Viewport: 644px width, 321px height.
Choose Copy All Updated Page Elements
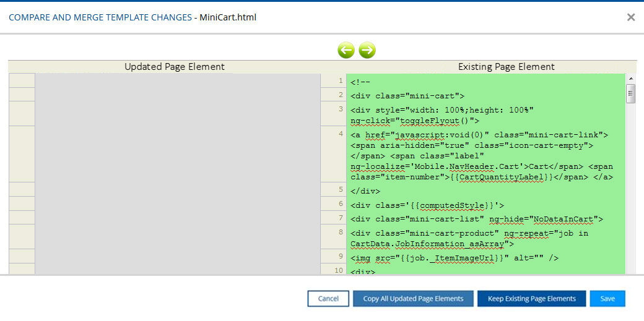pyautogui.click(x=413, y=299)
